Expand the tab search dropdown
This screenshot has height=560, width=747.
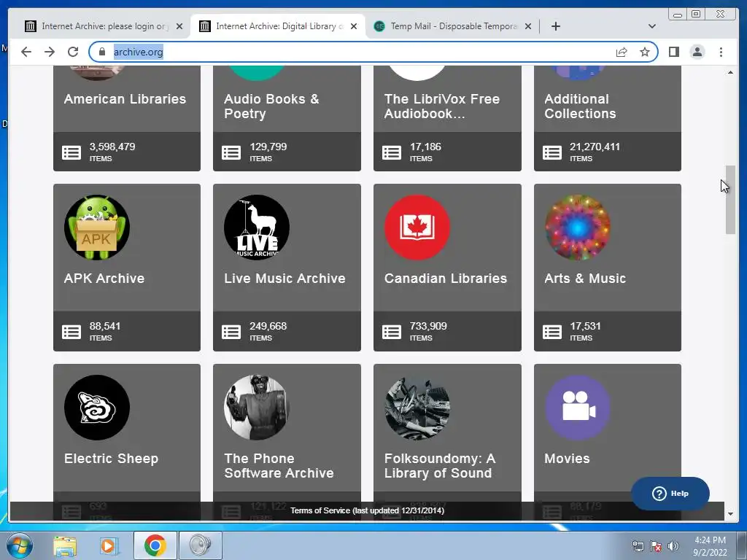point(652,26)
